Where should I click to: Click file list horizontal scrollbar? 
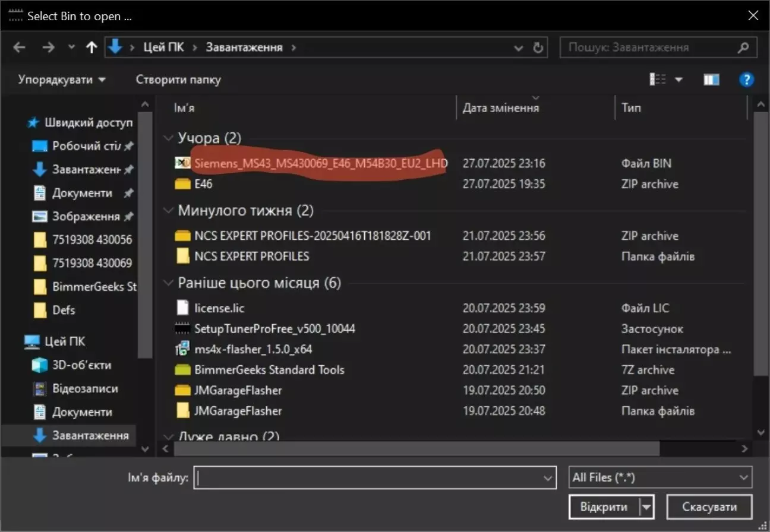click(416, 448)
